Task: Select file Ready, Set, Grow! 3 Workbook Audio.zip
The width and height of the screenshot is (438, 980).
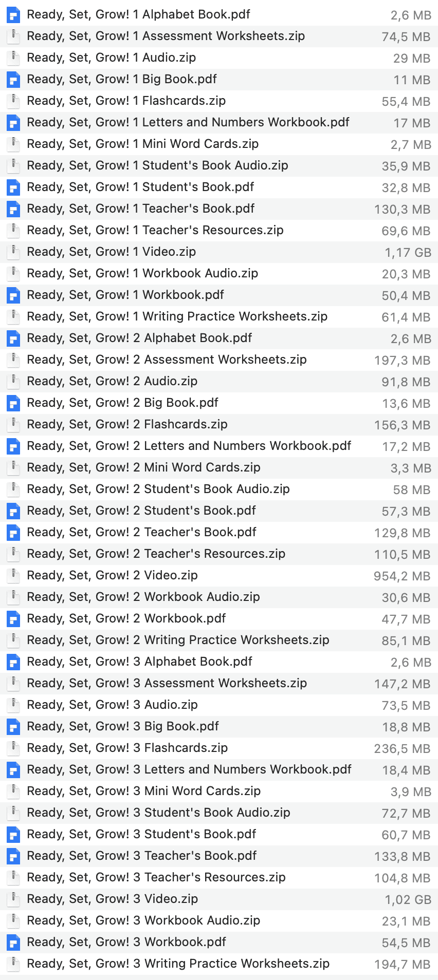Action: (x=219, y=920)
